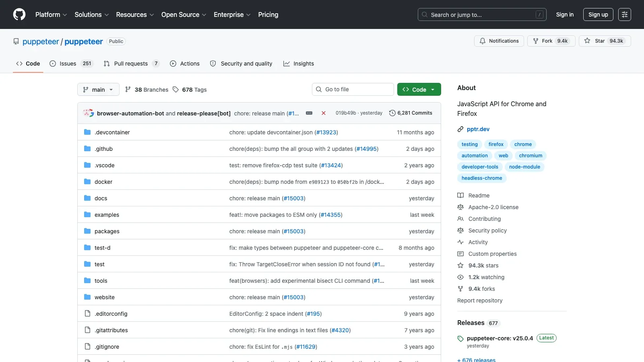Open the test-d folder

pyautogui.click(x=102, y=248)
